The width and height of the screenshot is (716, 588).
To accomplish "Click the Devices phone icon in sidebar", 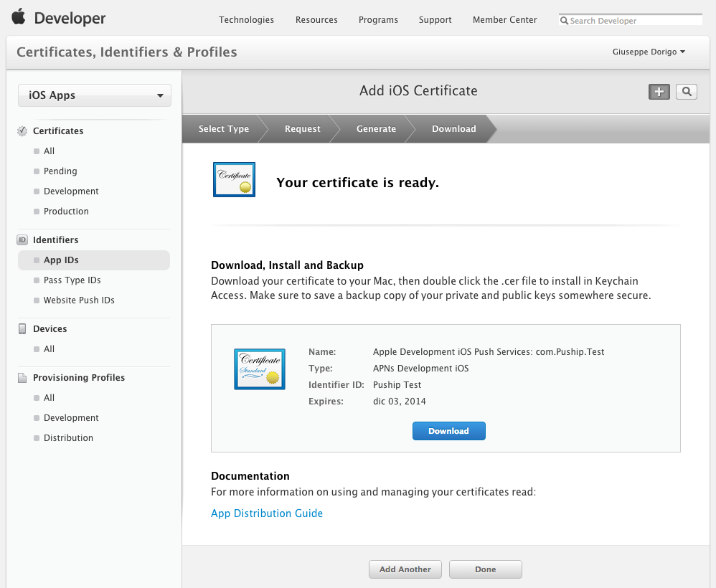I will [x=22, y=329].
